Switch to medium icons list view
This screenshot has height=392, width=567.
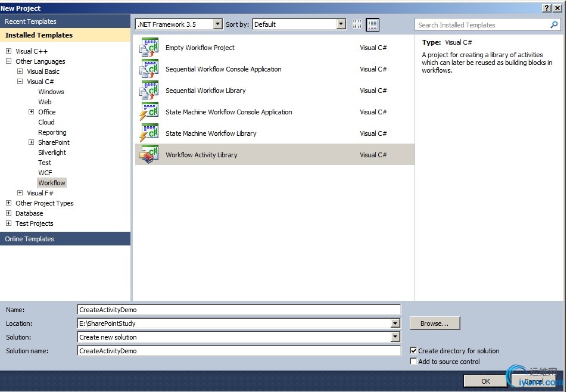(372, 24)
